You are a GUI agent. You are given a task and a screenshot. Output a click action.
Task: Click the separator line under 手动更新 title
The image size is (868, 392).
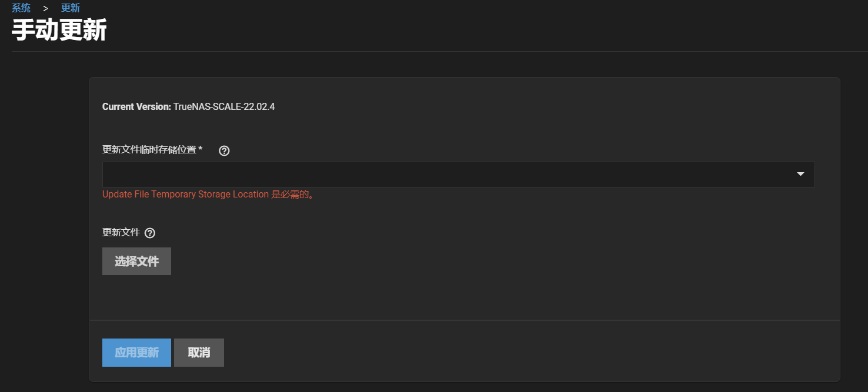[x=435, y=52]
